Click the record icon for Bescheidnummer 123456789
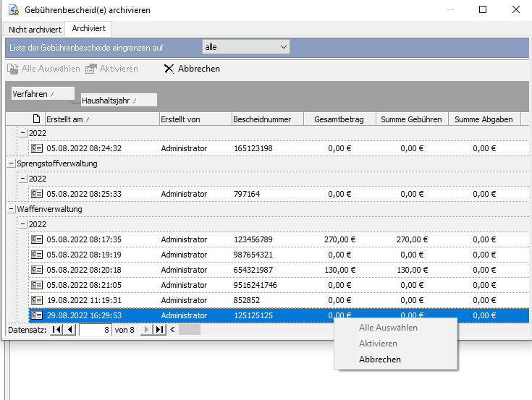 click(37, 239)
